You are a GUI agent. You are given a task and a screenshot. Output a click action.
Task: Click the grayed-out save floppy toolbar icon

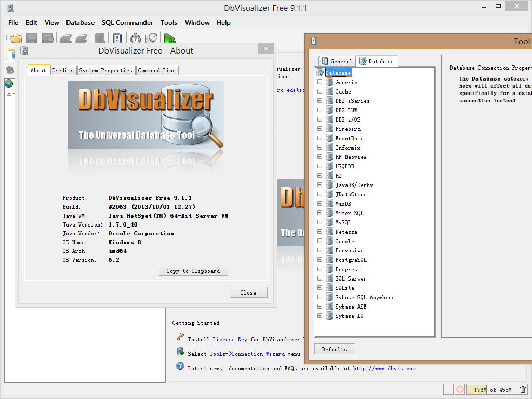[x=32, y=38]
